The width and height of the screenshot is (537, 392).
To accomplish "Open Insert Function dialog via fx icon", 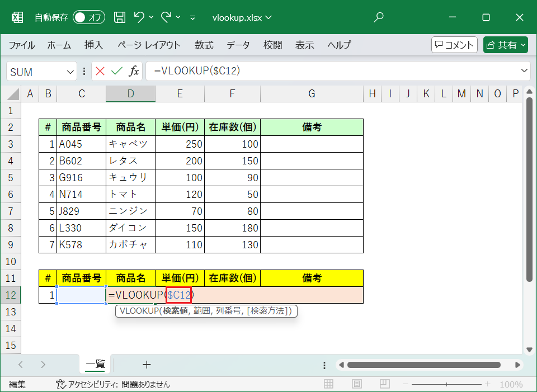I will pyautogui.click(x=134, y=71).
